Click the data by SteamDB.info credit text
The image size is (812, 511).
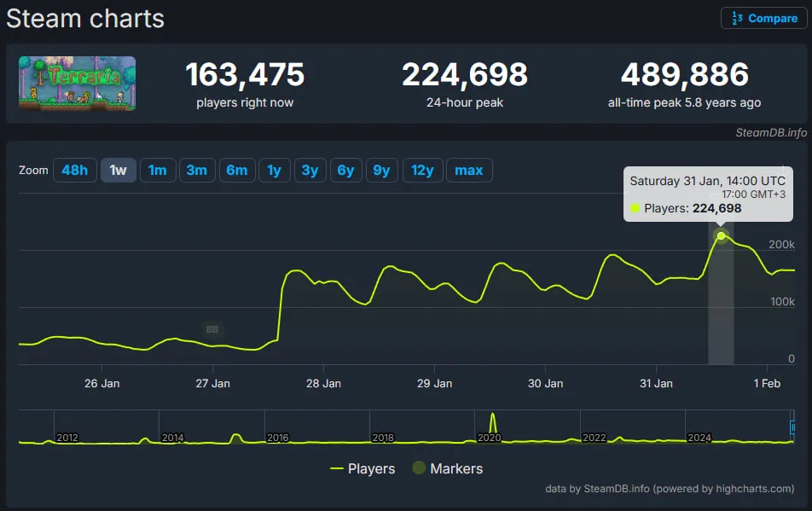[x=670, y=489]
